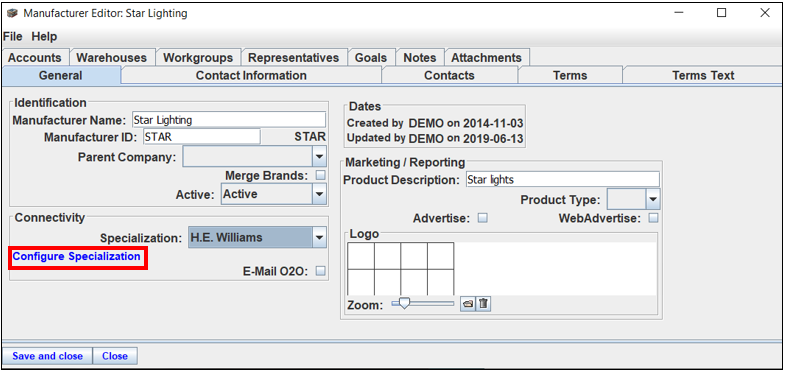Switch to Contact Information tab
This screenshot has height=373, width=785.
click(x=251, y=75)
